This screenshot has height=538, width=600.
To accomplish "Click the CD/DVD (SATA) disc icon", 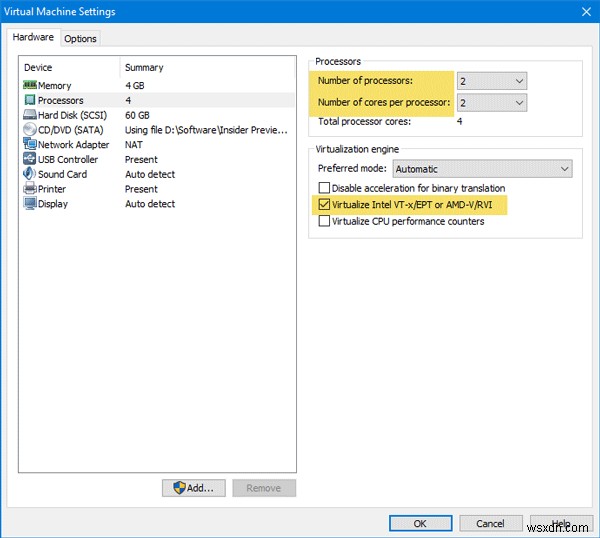I will pyautogui.click(x=30, y=129).
